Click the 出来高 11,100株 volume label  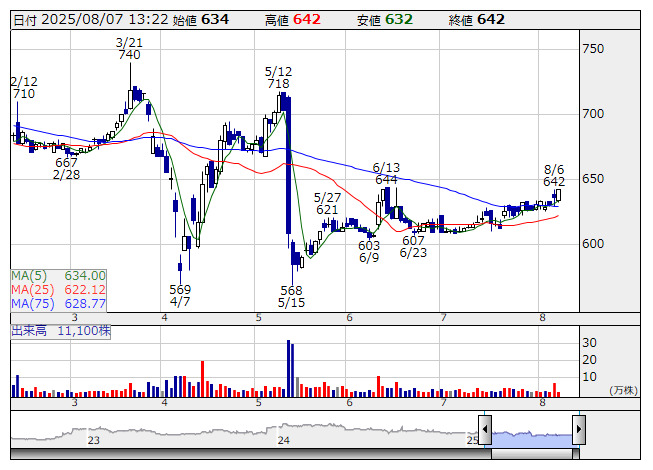[61, 331]
